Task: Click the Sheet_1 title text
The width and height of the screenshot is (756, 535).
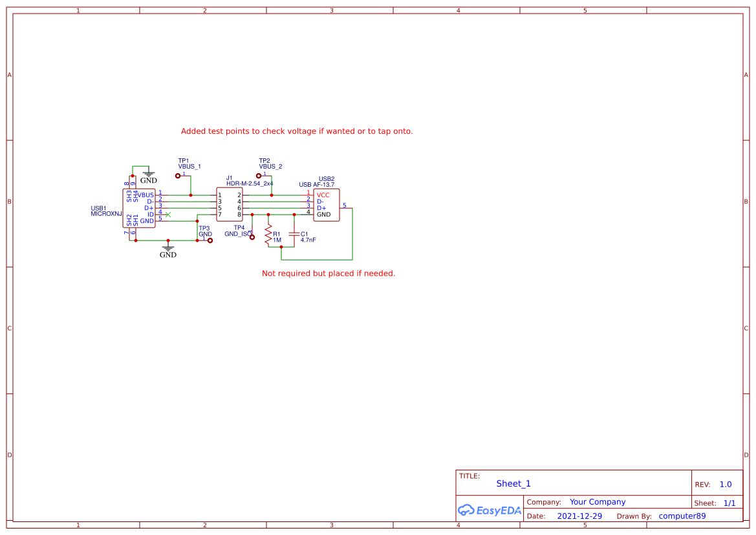Action: 513,483
